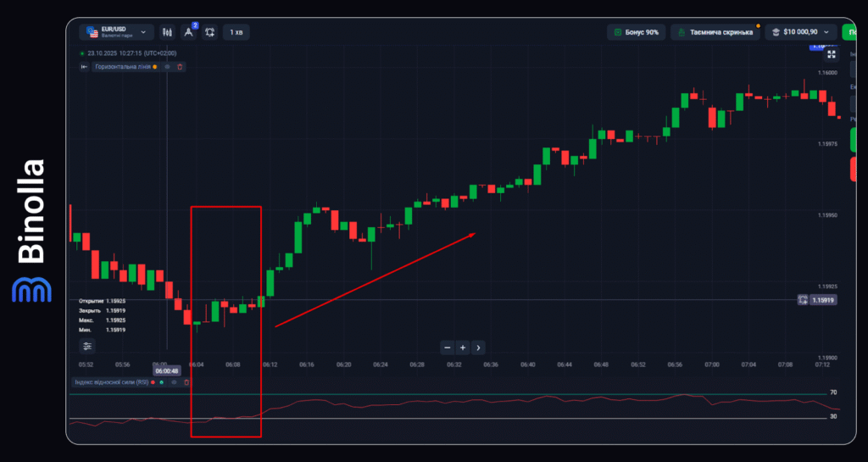The height and width of the screenshot is (462, 868).
Task: Toggle visibility of the RSI indicator
Action: (x=174, y=382)
